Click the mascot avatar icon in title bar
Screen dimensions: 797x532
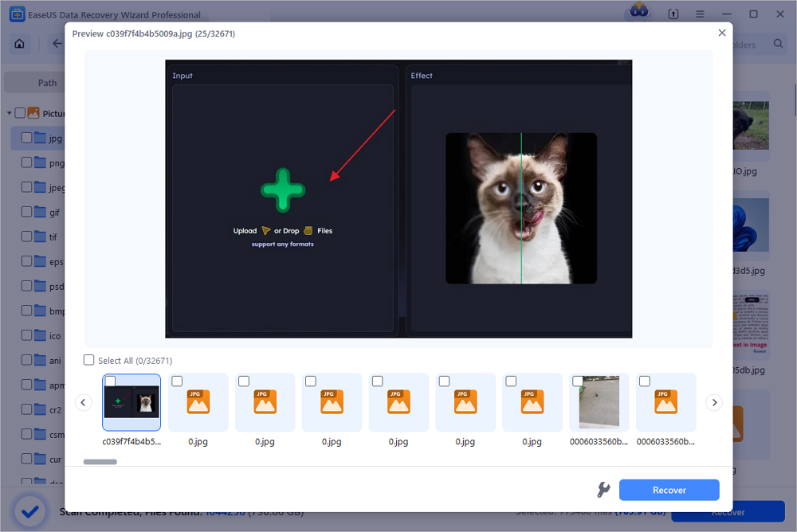point(638,12)
